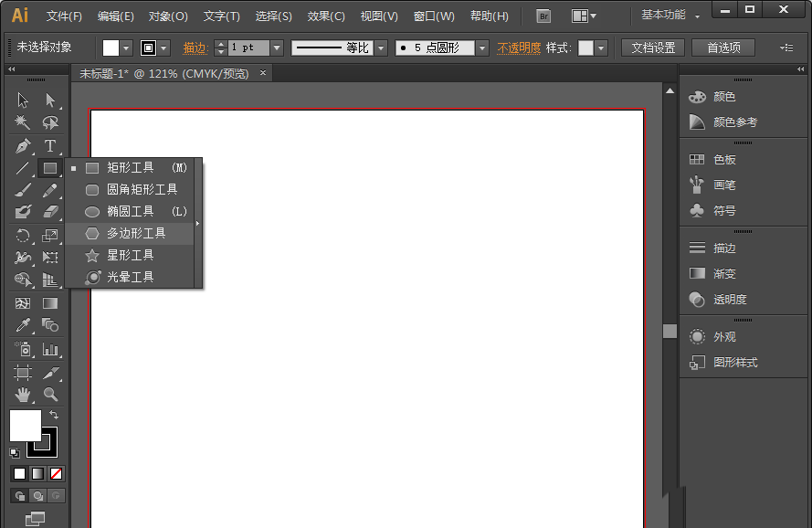Select the Line Segment tool
812x528 pixels.
click(23, 168)
